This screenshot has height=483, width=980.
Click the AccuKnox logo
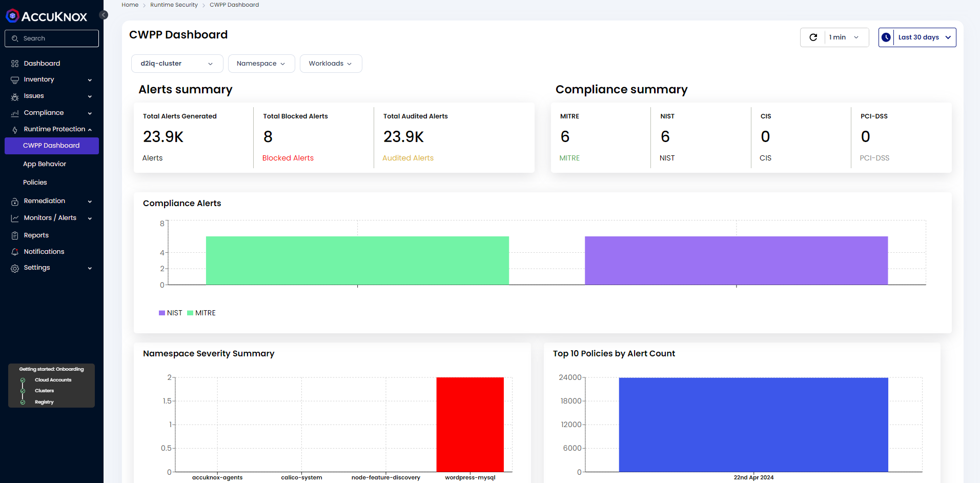click(x=47, y=16)
